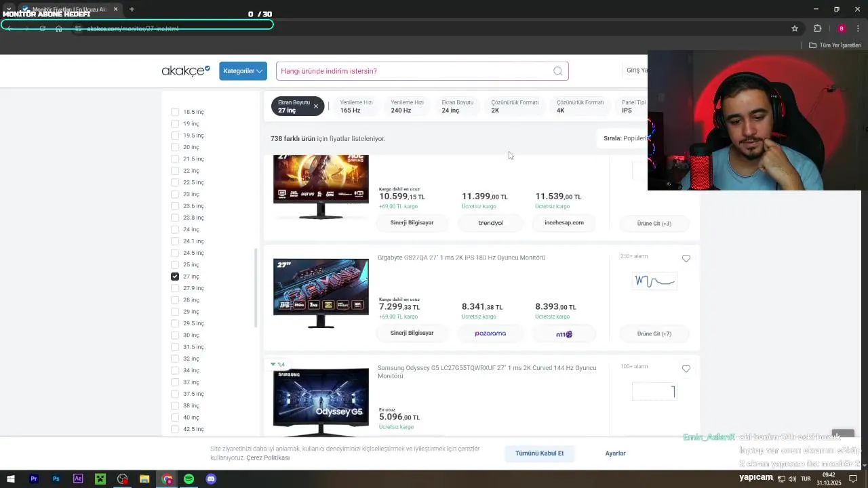Favorite the Gigabyte GS27QA monitor heart
868x488 pixels.
[686, 258]
